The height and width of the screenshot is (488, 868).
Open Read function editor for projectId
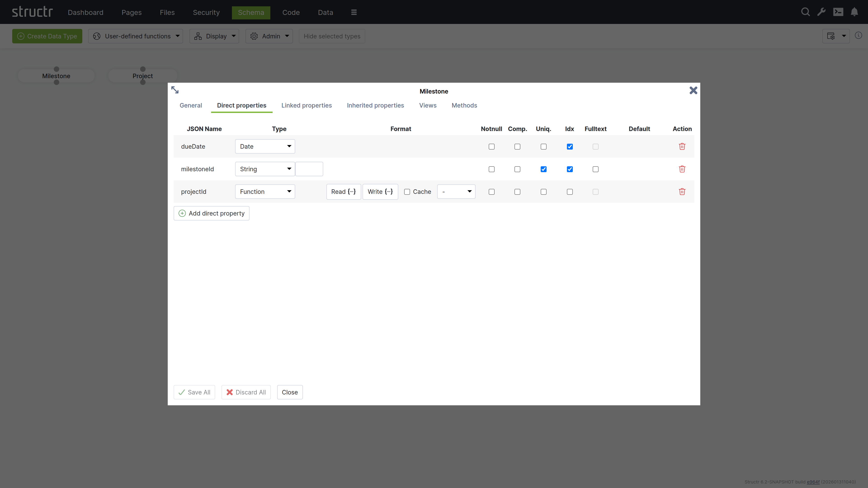(x=343, y=192)
